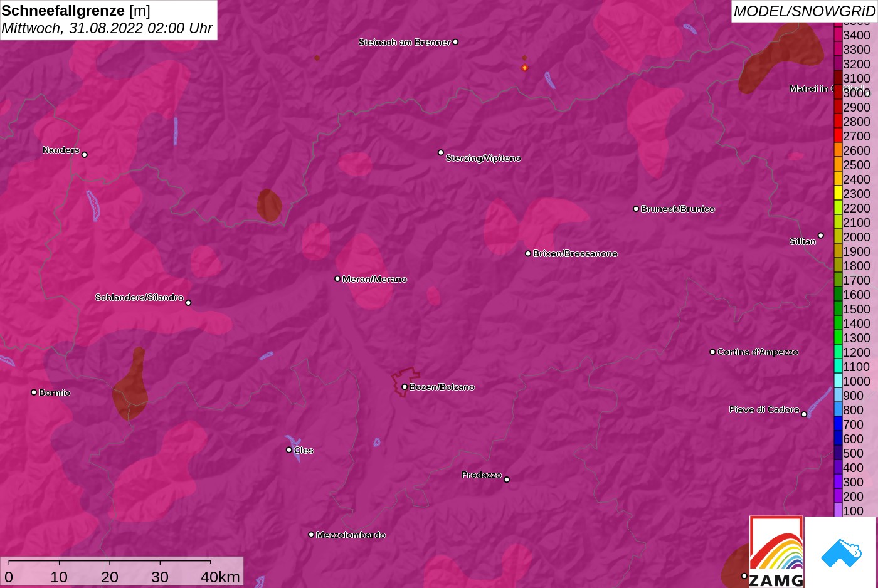Viewport: 878px width, 588px height.
Task: Click the Meran/Merano marker dot
Action: (x=337, y=278)
